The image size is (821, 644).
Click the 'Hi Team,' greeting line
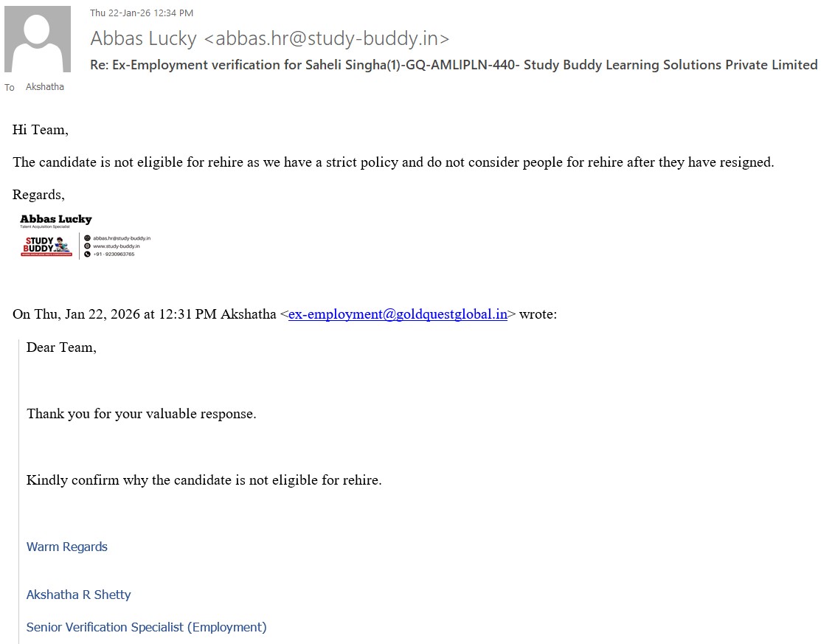pyautogui.click(x=41, y=130)
